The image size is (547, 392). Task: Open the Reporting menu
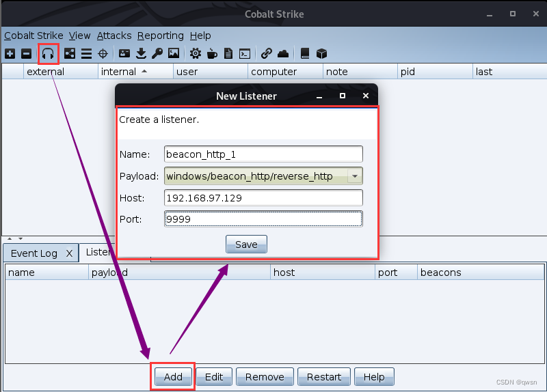(x=161, y=36)
